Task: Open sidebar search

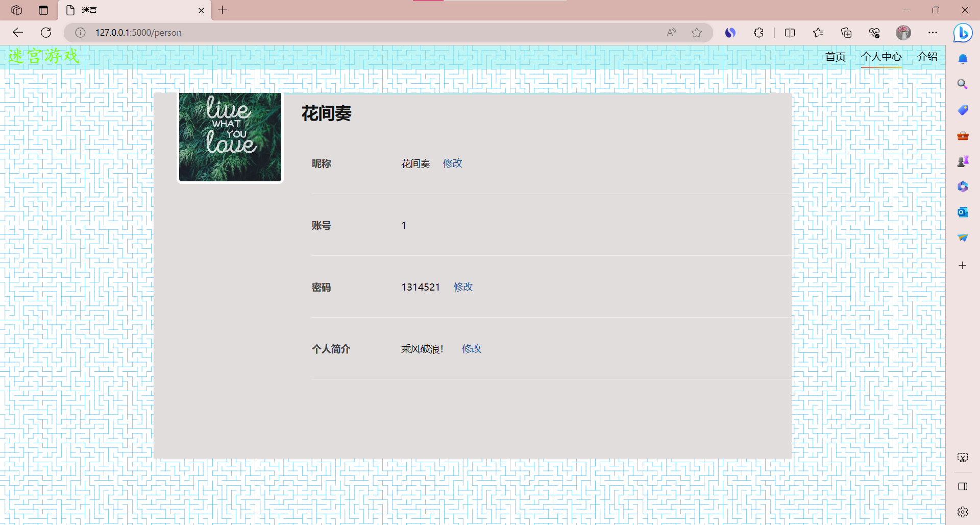Action: (963, 84)
